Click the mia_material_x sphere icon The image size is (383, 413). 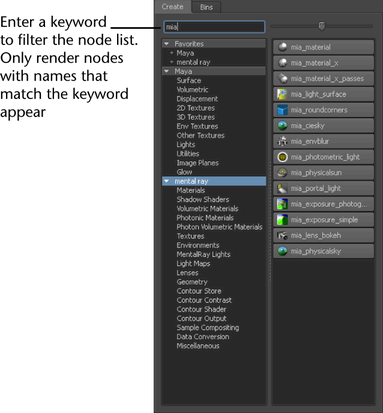coord(282,63)
